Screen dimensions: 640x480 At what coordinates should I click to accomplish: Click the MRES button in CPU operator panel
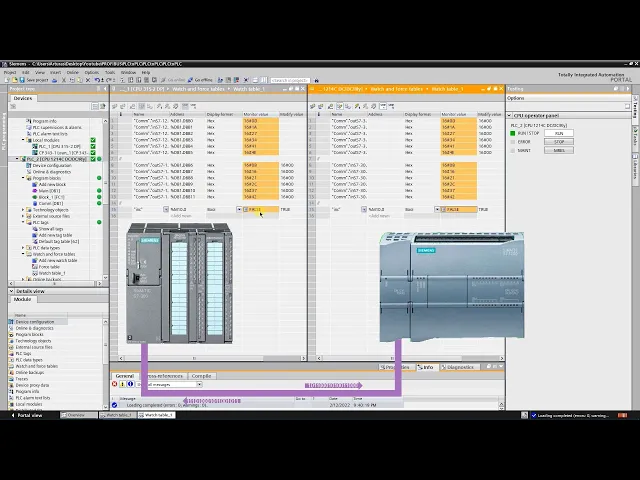(559, 150)
